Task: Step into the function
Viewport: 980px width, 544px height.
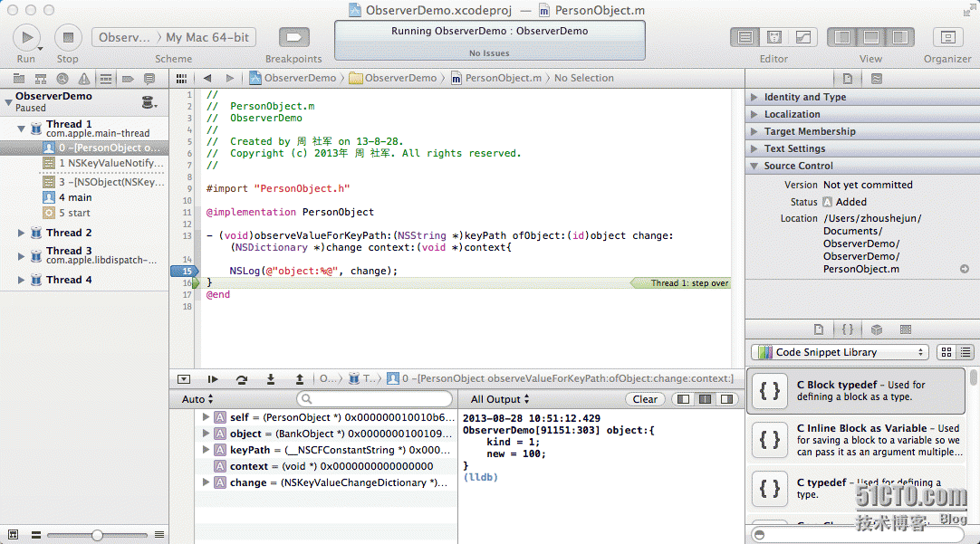Action: pyautogui.click(x=271, y=379)
